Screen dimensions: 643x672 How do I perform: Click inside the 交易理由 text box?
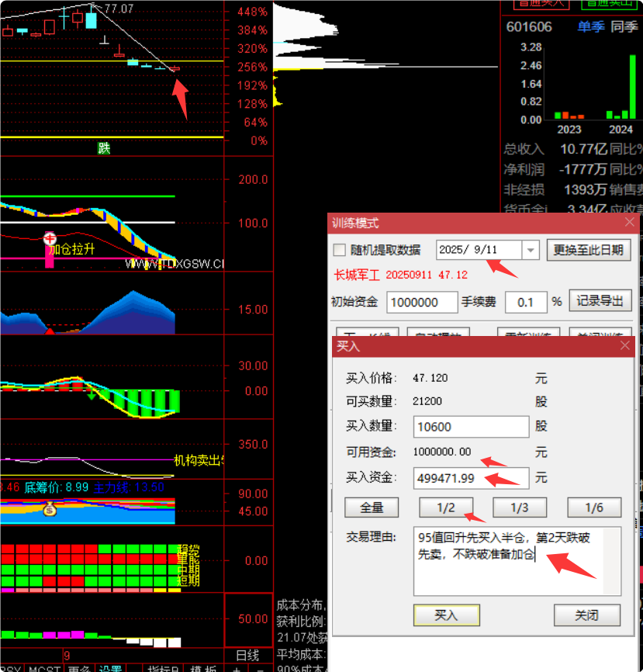[x=517, y=561]
